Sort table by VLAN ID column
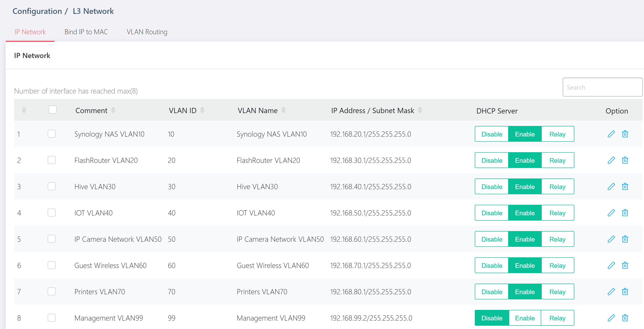644x329 pixels. [x=202, y=110]
